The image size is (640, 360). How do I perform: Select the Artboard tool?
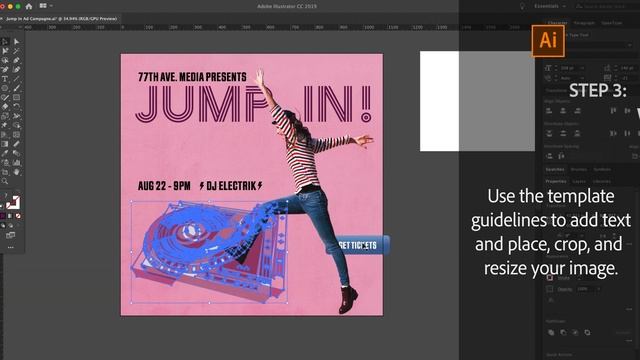click(5, 172)
